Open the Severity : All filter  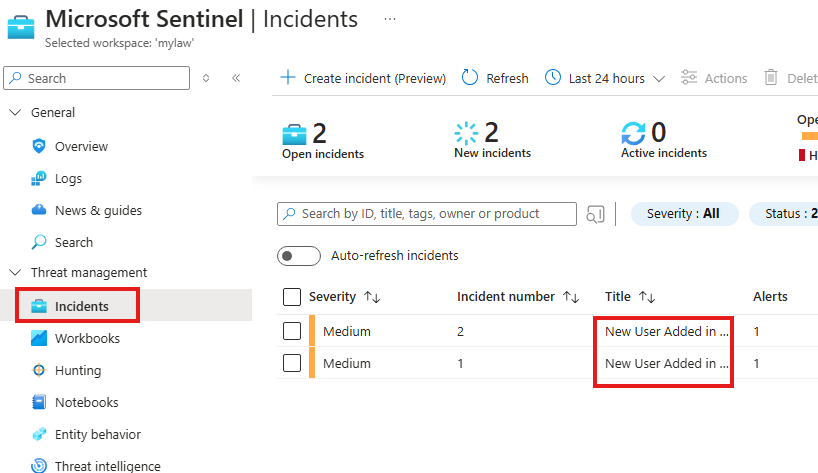pyautogui.click(x=684, y=214)
